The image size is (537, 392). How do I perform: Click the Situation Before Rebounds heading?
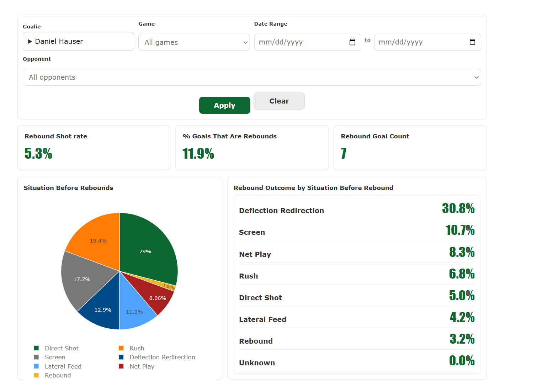[x=68, y=188]
